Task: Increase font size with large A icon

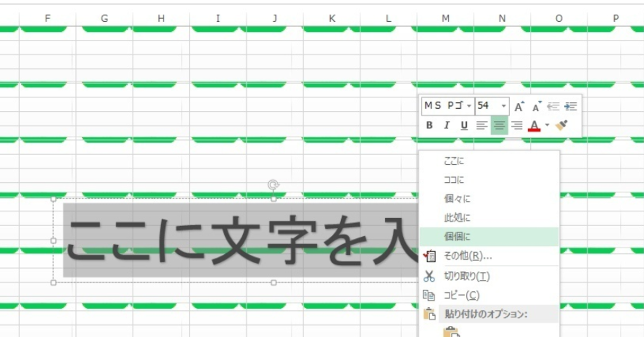Action: click(x=519, y=106)
